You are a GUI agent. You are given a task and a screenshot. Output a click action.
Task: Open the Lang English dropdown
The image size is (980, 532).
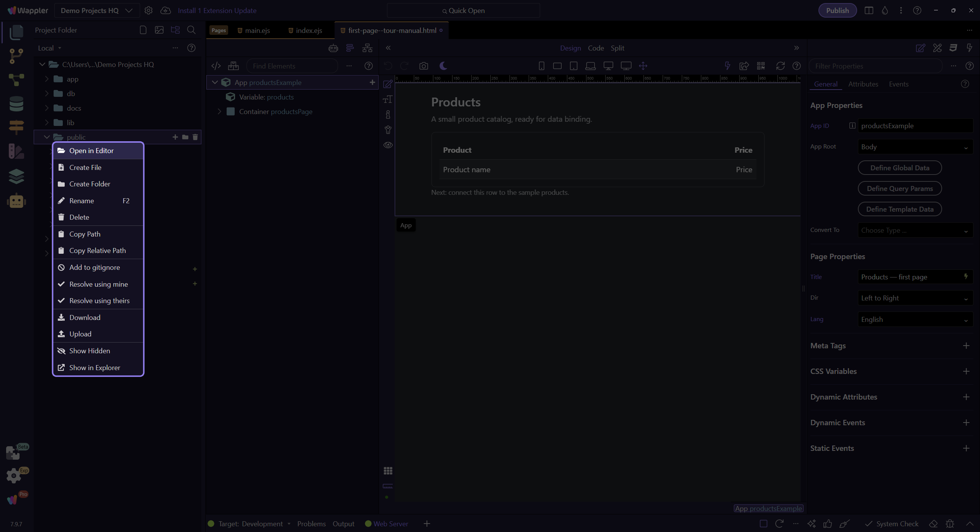click(915, 320)
